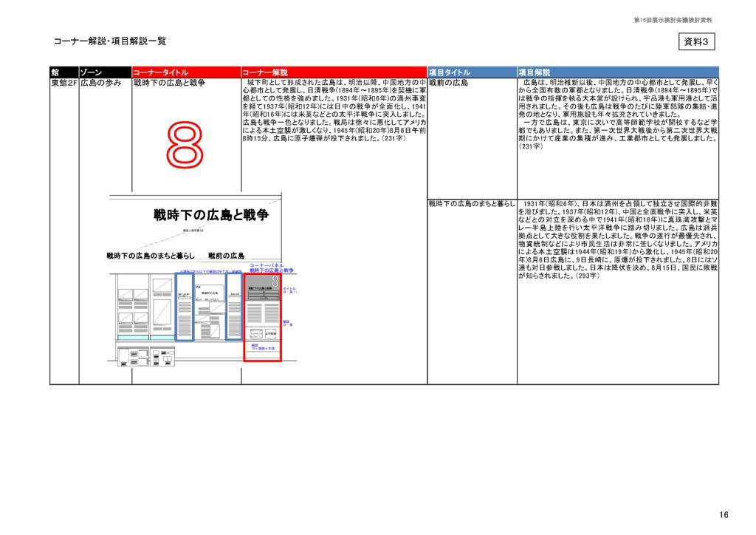This screenshot has height=535, width=756.
Task: Click the large diagram title 戦時下の広島と戦争
Action: (211, 215)
